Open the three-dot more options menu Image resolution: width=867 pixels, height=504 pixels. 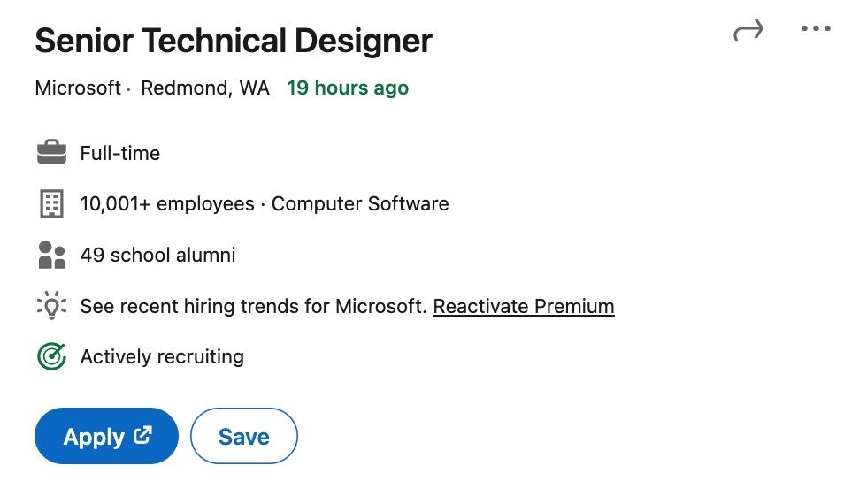(x=816, y=29)
